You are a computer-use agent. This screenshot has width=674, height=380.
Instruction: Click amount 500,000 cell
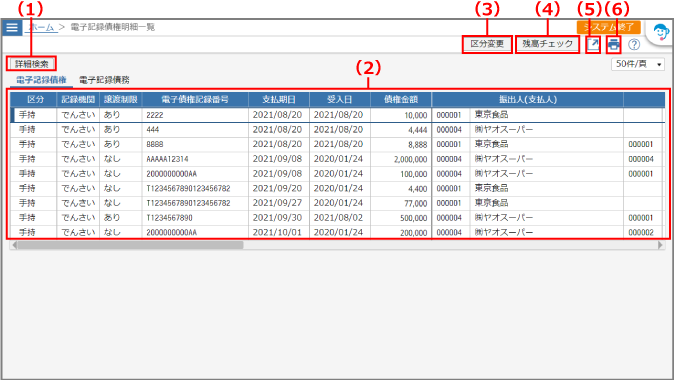click(x=401, y=218)
